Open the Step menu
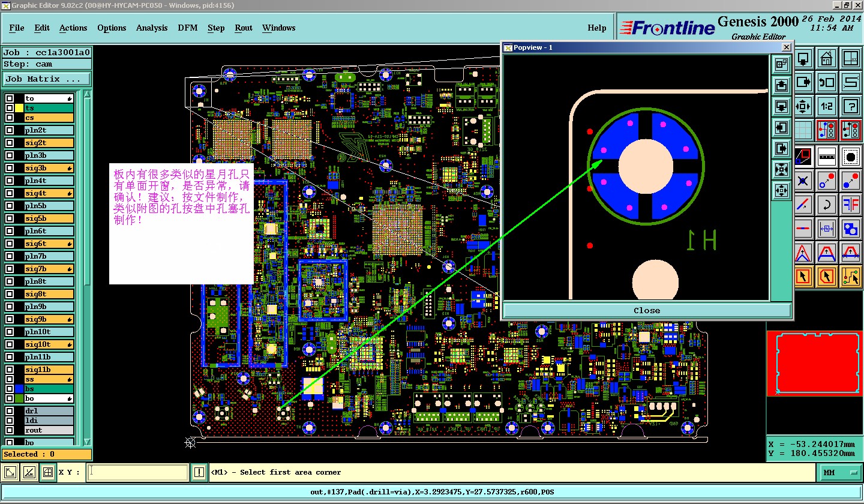 216,28
